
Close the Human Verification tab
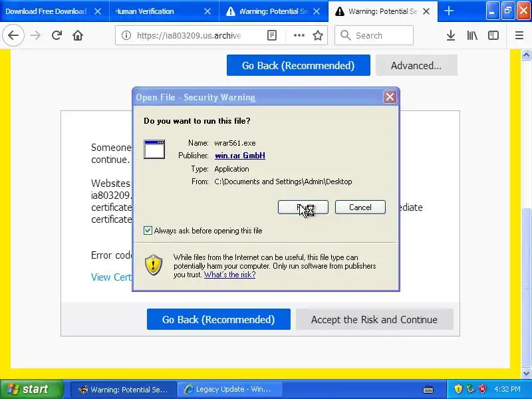pyautogui.click(x=207, y=11)
